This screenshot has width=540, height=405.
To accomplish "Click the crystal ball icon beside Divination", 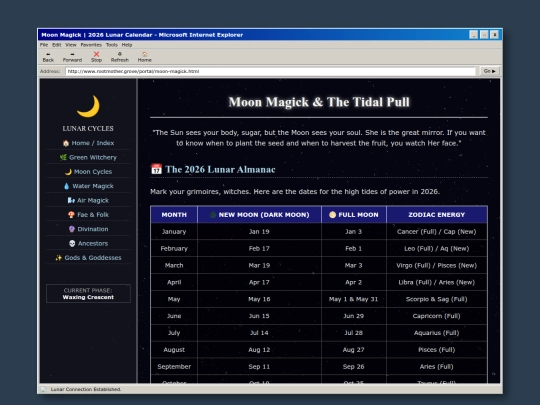I will (x=72, y=229).
